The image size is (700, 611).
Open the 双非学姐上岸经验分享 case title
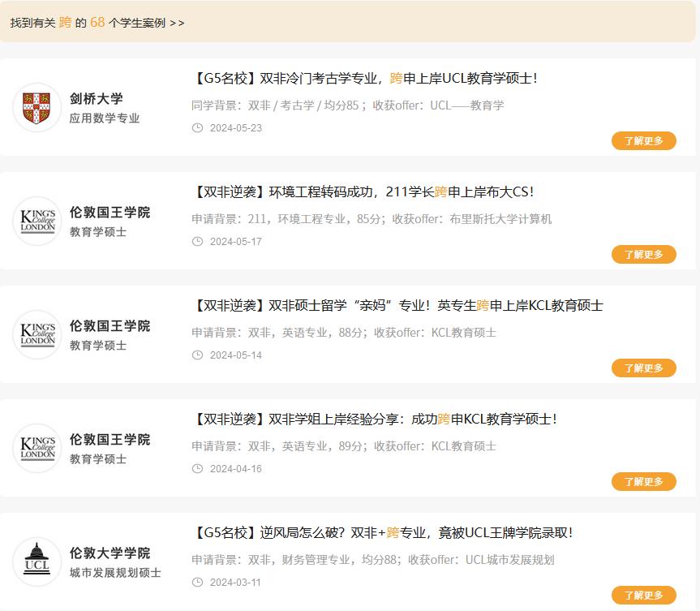(x=375, y=420)
